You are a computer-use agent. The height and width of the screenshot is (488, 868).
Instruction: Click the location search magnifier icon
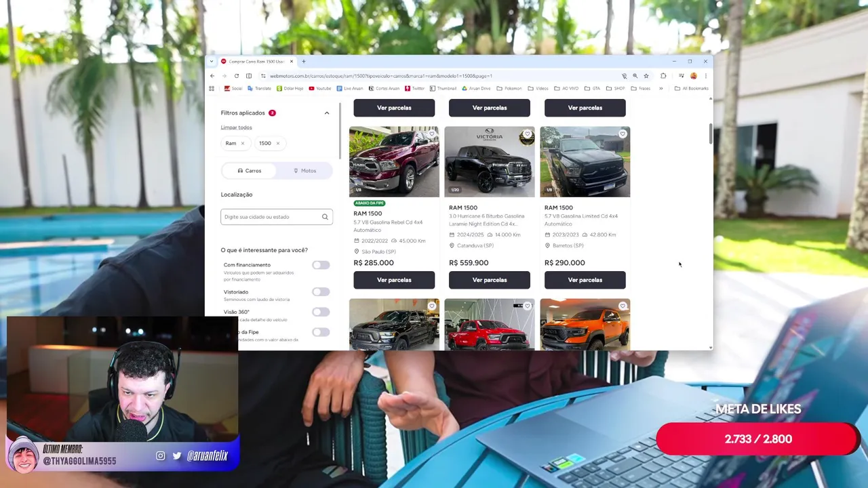325,217
